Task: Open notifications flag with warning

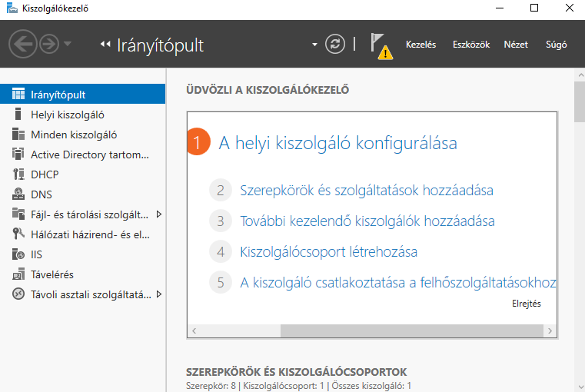Action: [381, 46]
